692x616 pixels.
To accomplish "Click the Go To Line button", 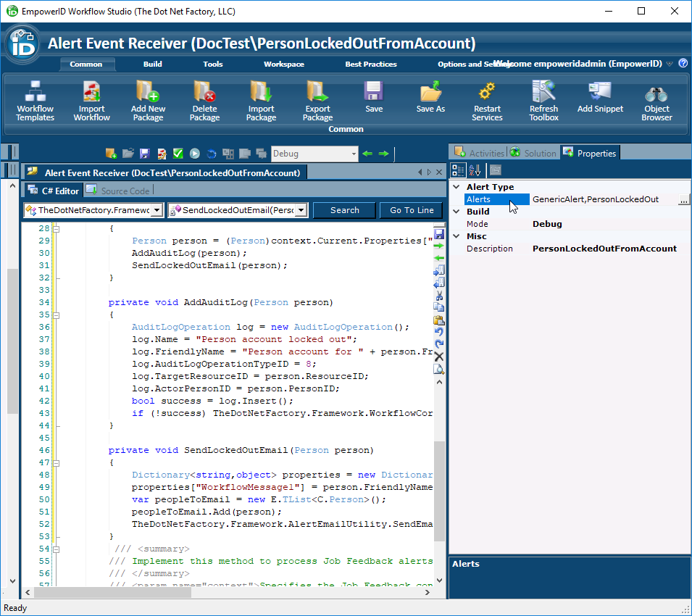I will click(412, 210).
